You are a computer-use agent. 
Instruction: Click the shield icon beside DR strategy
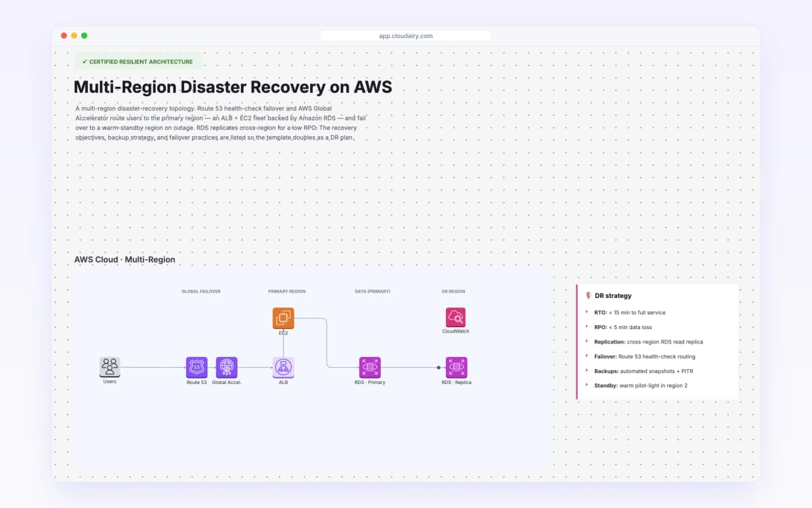click(x=589, y=295)
